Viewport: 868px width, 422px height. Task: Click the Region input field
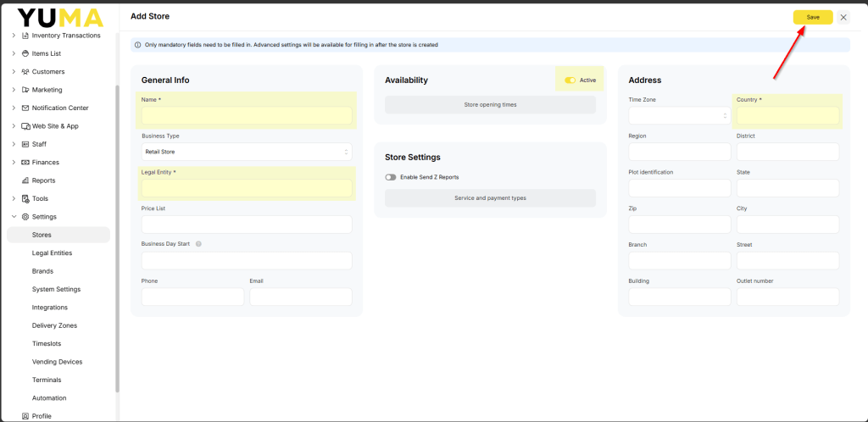click(x=680, y=152)
